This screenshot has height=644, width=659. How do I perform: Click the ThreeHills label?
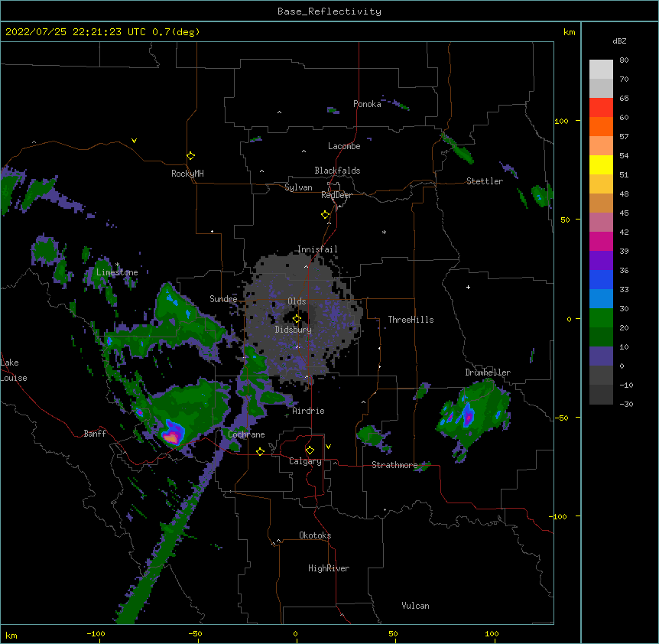point(411,320)
